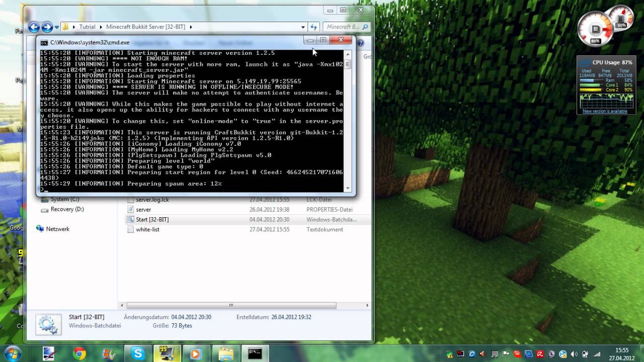Click the Refresh button beside address bar
The image size is (644, 362).
click(x=314, y=27)
